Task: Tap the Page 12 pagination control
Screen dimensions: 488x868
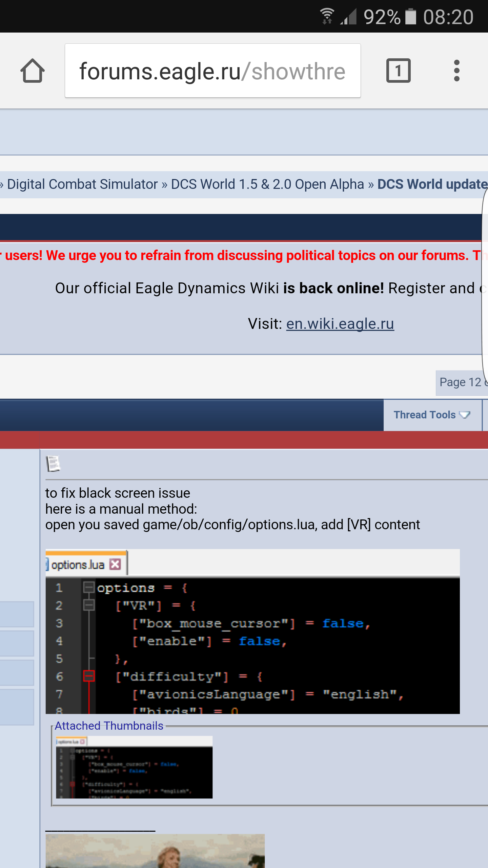Action: (x=462, y=382)
